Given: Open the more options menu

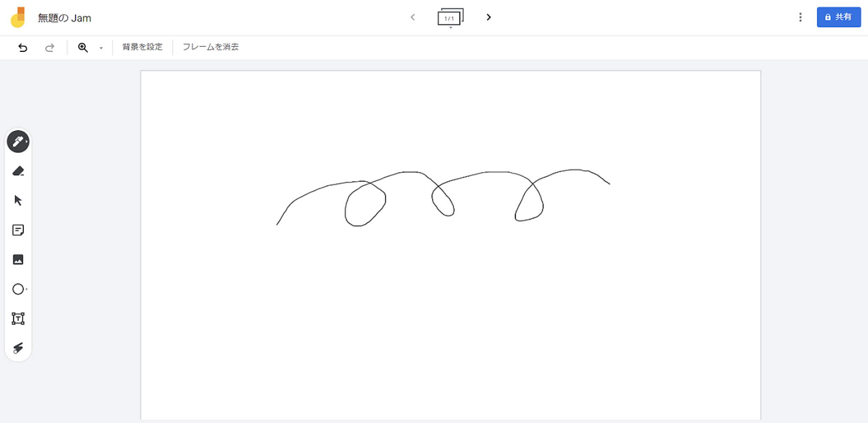Looking at the screenshot, I should tap(801, 17).
